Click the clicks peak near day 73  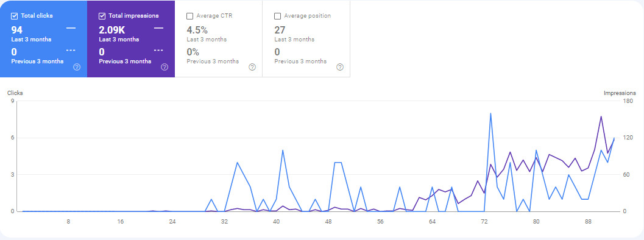coord(490,113)
